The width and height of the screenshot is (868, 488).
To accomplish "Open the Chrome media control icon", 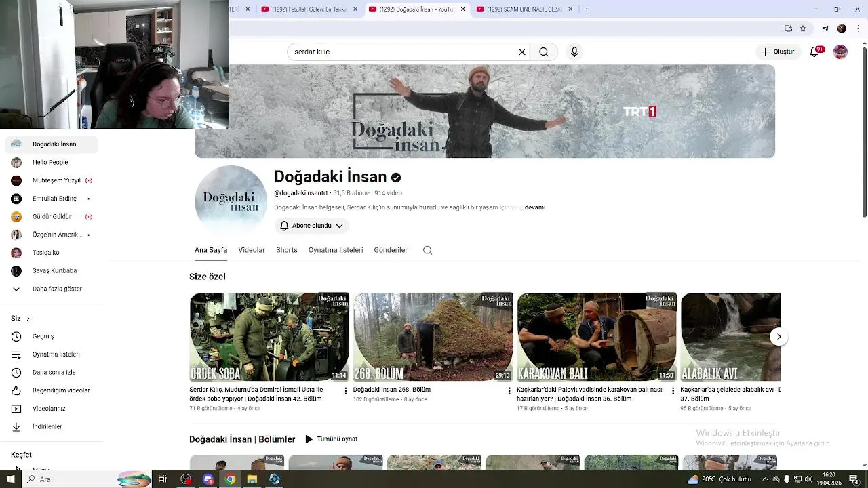I will click(x=825, y=28).
